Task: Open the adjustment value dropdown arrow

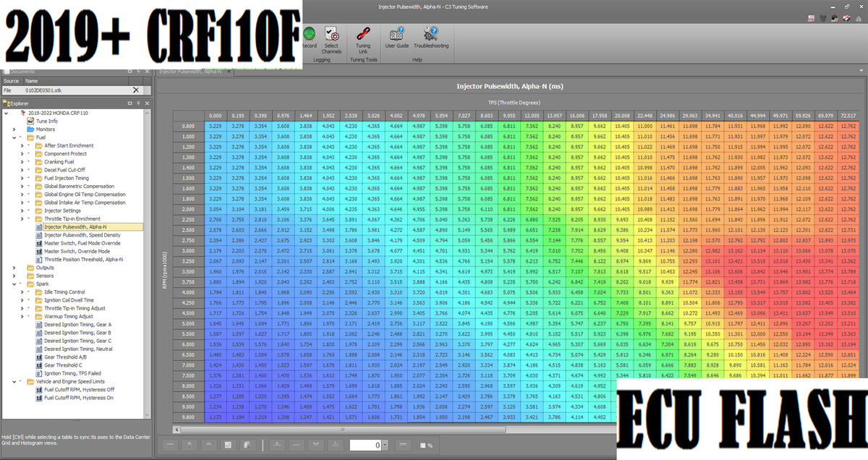Action: 386,446
